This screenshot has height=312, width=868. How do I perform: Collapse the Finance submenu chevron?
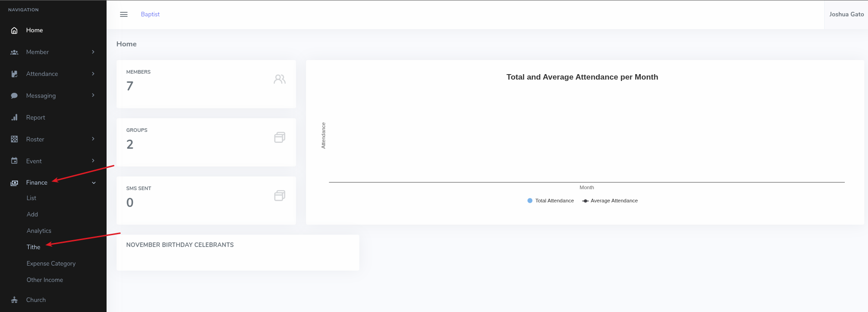pyautogui.click(x=94, y=183)
